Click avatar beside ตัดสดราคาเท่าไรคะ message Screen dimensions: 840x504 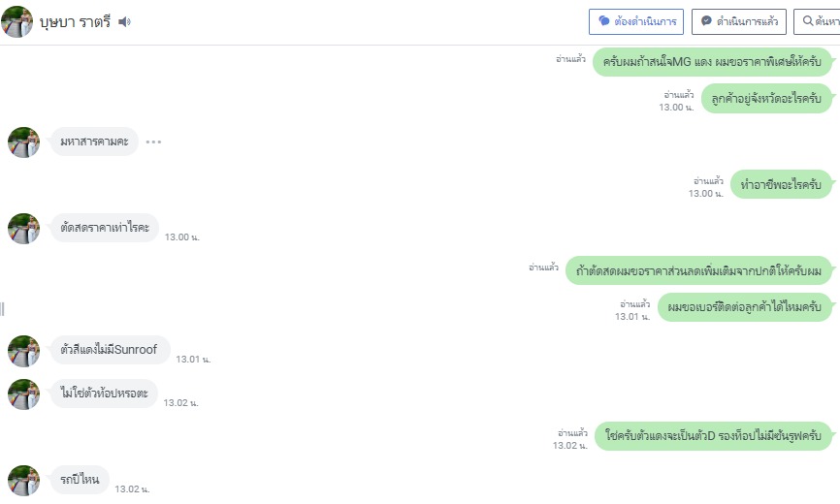(23, 229)
